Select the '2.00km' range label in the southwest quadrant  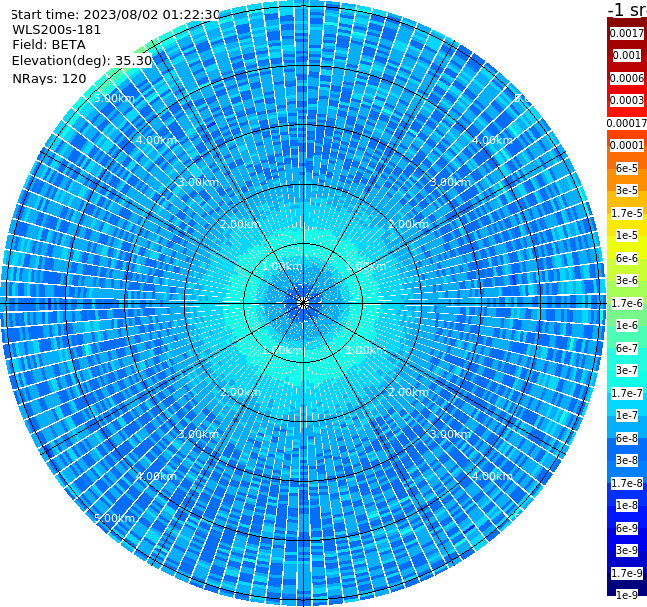click(x=241, y=392)
